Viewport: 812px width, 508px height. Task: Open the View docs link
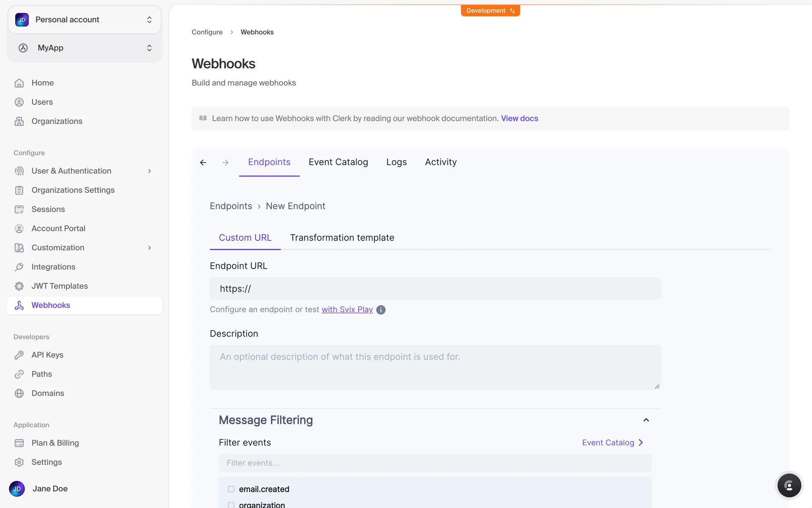519,119
